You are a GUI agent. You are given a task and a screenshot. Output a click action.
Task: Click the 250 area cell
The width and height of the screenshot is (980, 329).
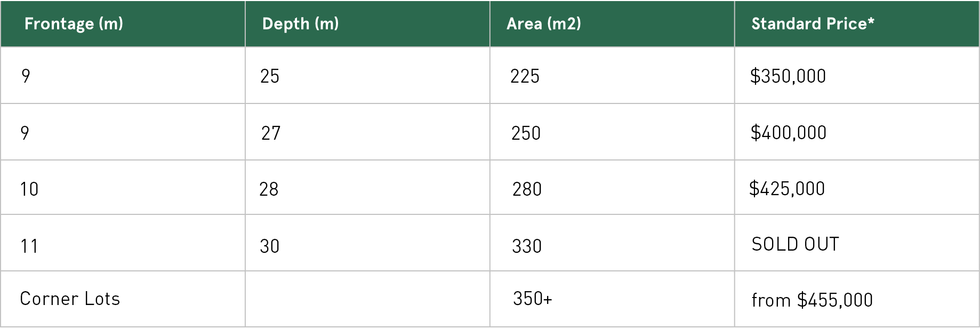coord(526,133)
